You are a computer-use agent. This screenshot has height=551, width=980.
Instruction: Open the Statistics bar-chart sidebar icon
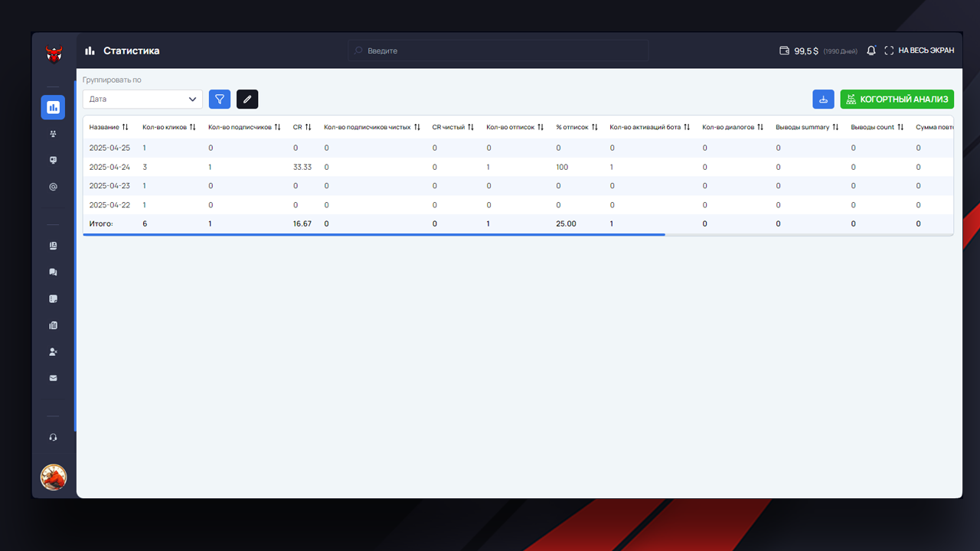tap(53, 108)
